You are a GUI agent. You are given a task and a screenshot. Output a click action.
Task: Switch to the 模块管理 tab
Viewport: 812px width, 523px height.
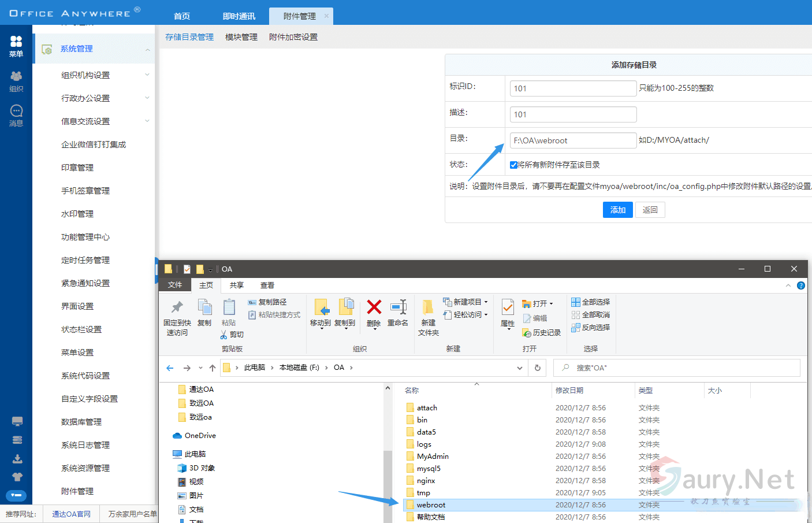coord(241,37)
